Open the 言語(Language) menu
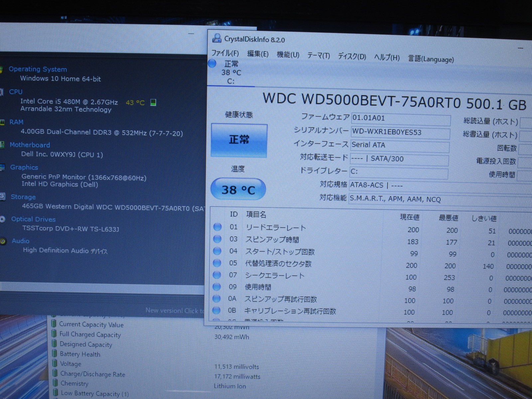 point(431,59)
